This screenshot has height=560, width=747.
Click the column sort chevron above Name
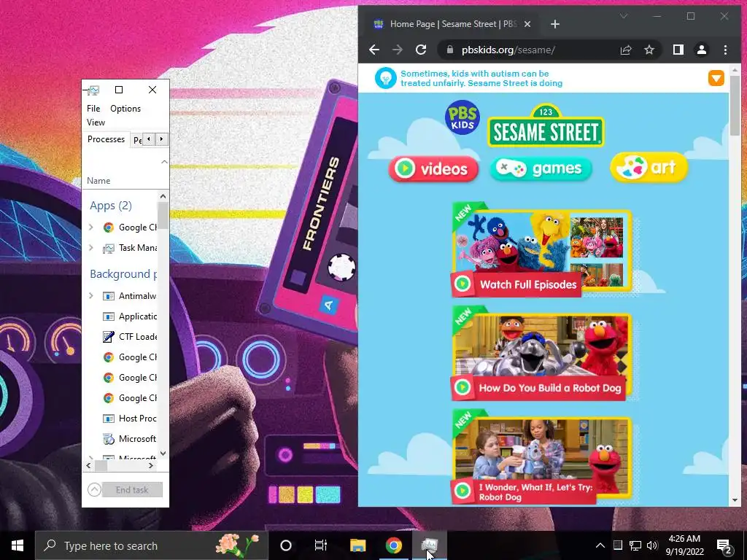coord(164,162)
